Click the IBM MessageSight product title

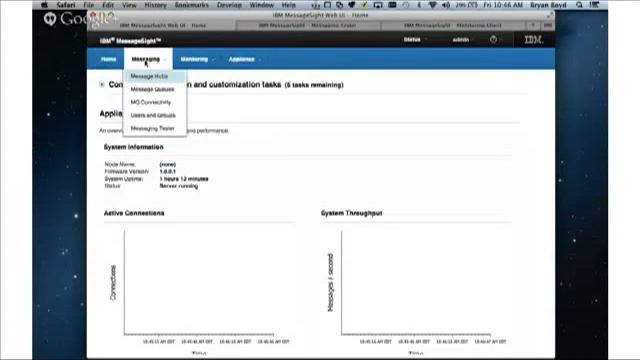coord(131,40)
